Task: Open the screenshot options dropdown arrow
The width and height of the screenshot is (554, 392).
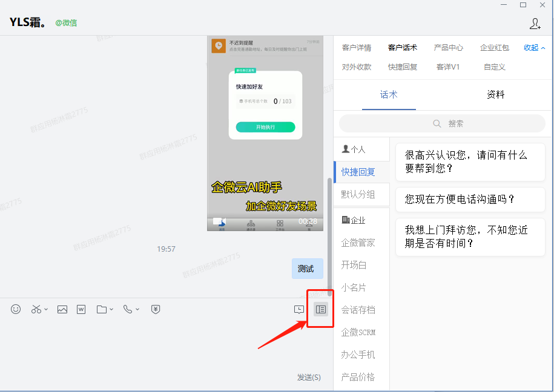Action: [46, 309]
